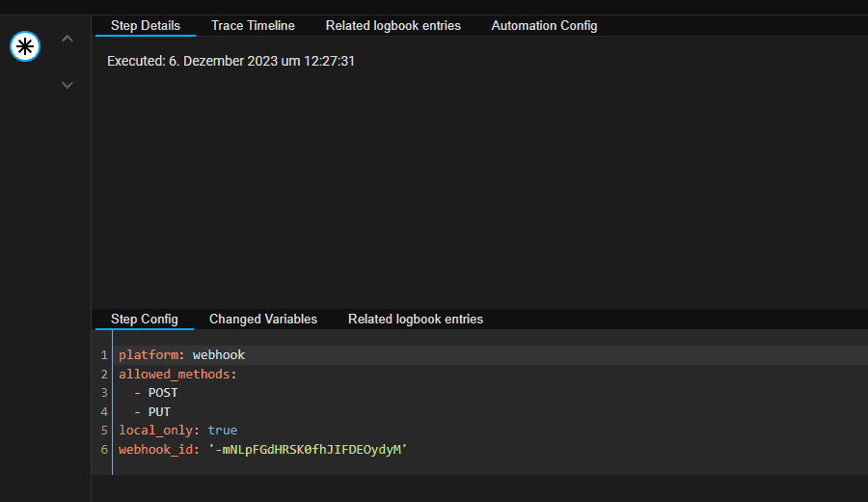Click line number 1 in the gutter
Image resolution: width=868 pixels, height=502 pixels.
103,355
